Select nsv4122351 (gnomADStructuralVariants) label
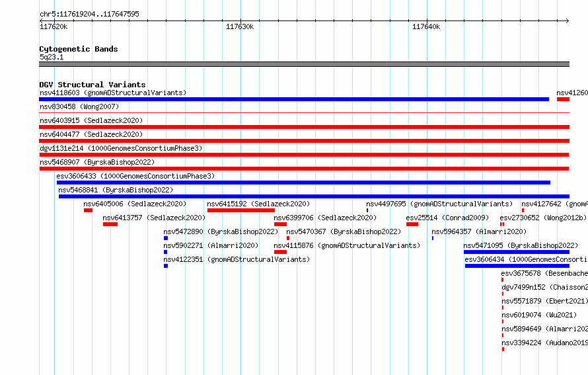 [x=237, y=259]
